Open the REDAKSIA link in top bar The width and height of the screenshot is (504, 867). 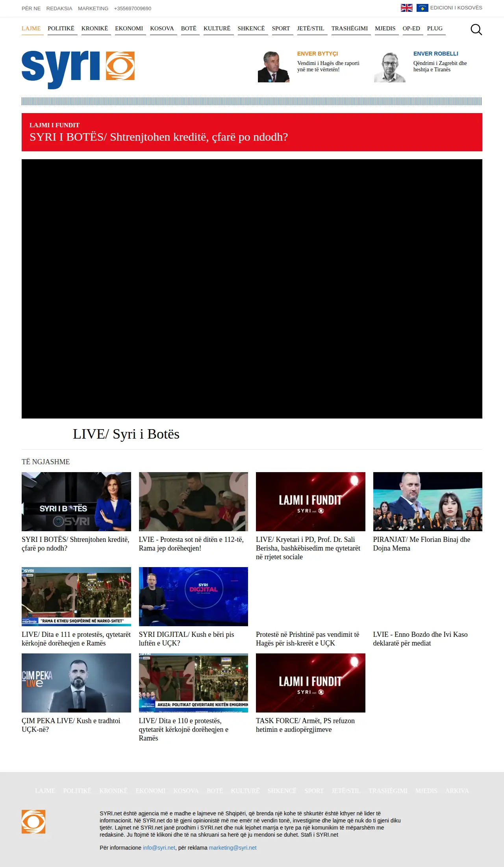pyautogui.click(x=59, y=8)
